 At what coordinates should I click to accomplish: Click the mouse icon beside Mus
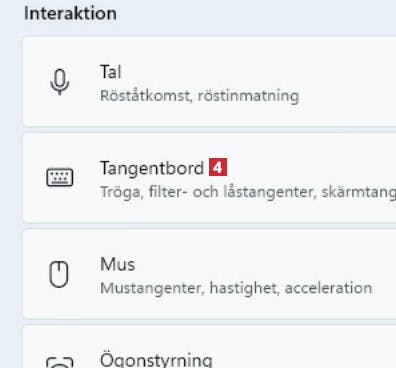(59, 274)
